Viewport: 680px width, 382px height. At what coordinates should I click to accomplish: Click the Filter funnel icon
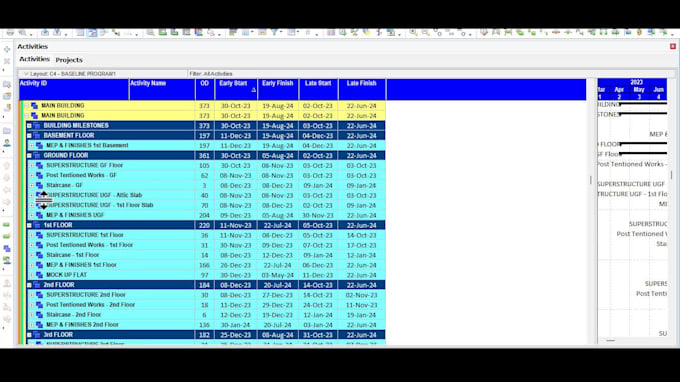275,33
